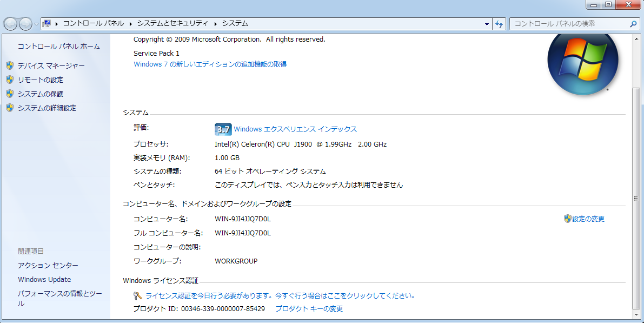644x323 pixels.
Task: Click the WORKGROUP value
Action: 236,261
